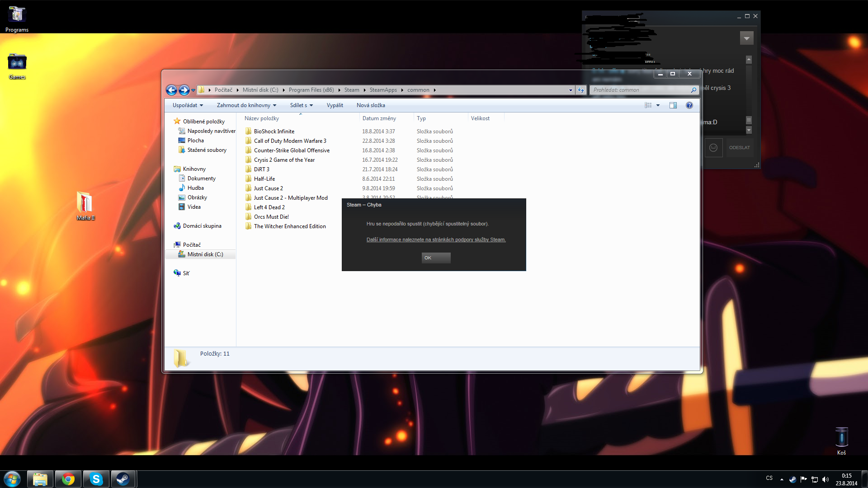
Task: Open Plocha in the sidebar
Action: tap(195, 141)
